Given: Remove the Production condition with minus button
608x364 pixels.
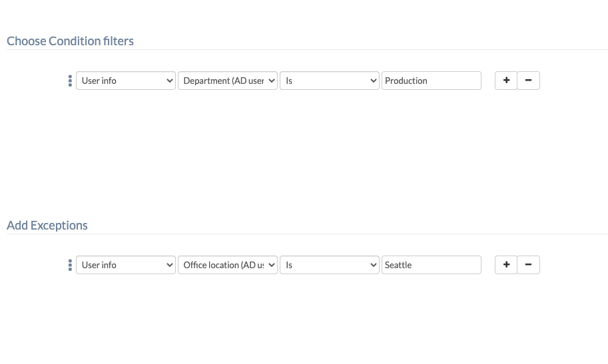Looking at the screenshot, I should [x=528, y=81].
